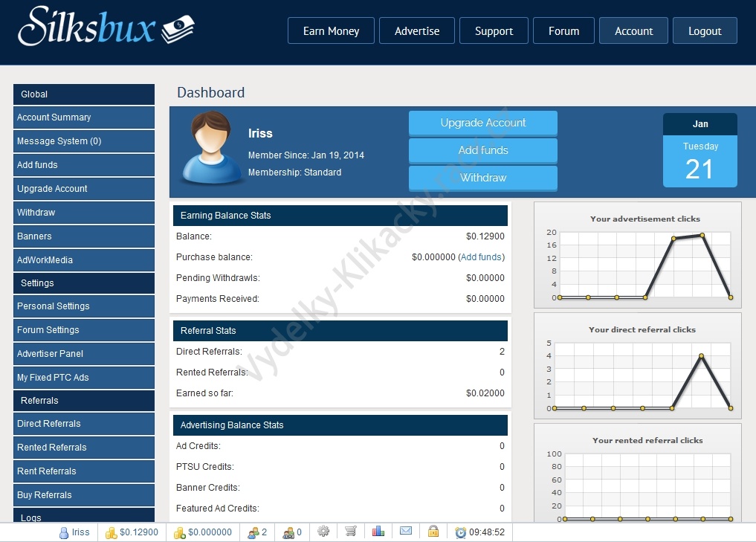756x542 pixels.
Task: Click the Global sidebar section header
Action: tap(84, 94)
